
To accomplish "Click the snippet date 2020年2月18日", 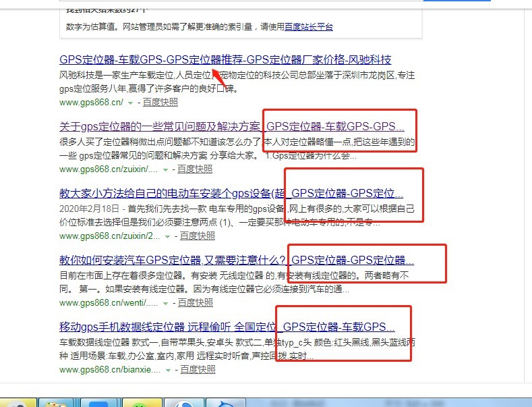I will pyautogui.click(x=89, y=209).
